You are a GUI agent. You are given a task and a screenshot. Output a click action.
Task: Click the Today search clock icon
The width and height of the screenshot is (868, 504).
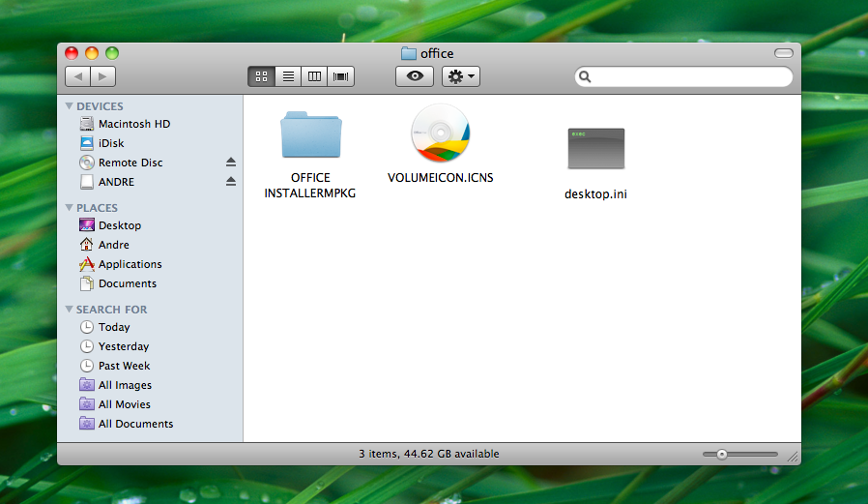point(86,327)
